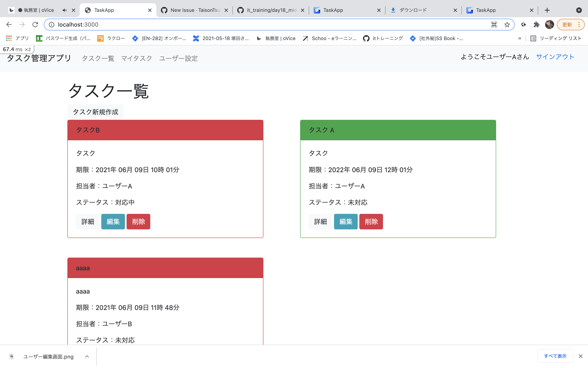Image resolution: width=588 pixels, height=368 pixels.
Task: Click 編集 on the タスク A card
Action: pos(346,221)
